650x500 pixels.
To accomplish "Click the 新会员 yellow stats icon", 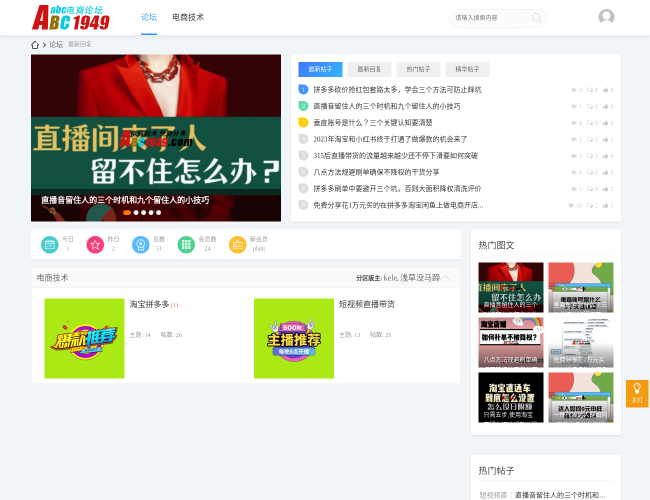I will [x=237, y=244].
